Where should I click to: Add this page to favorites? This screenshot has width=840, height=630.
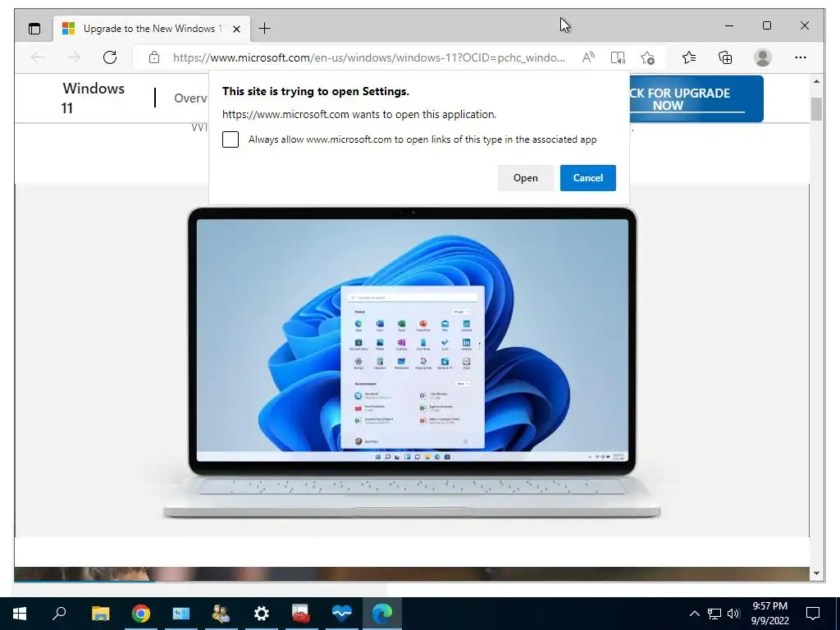(x=648, y=57)
